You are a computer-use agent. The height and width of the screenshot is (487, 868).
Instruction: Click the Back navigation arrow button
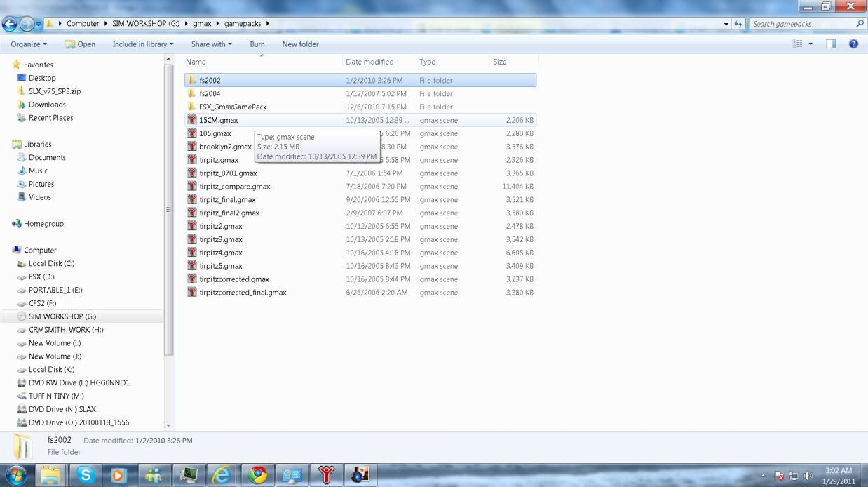pyautogui.click(x=10, y=24)
